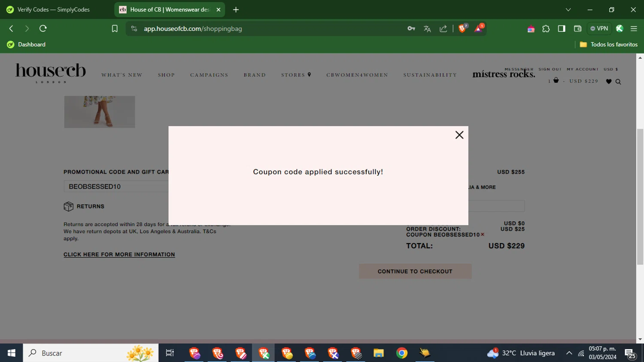644x362 pixels.
Task: Click the site search magnifier icon
Action: coord(618,82)
